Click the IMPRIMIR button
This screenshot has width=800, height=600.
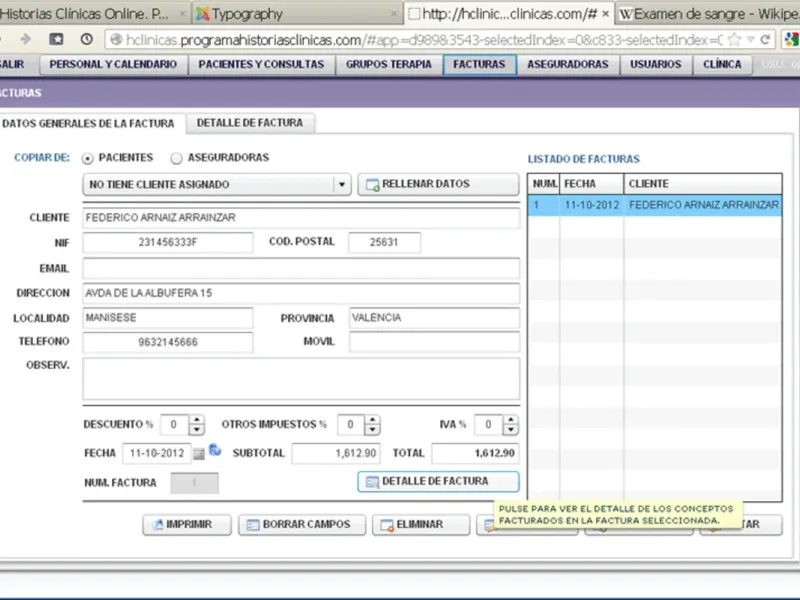tap(187, 524)
